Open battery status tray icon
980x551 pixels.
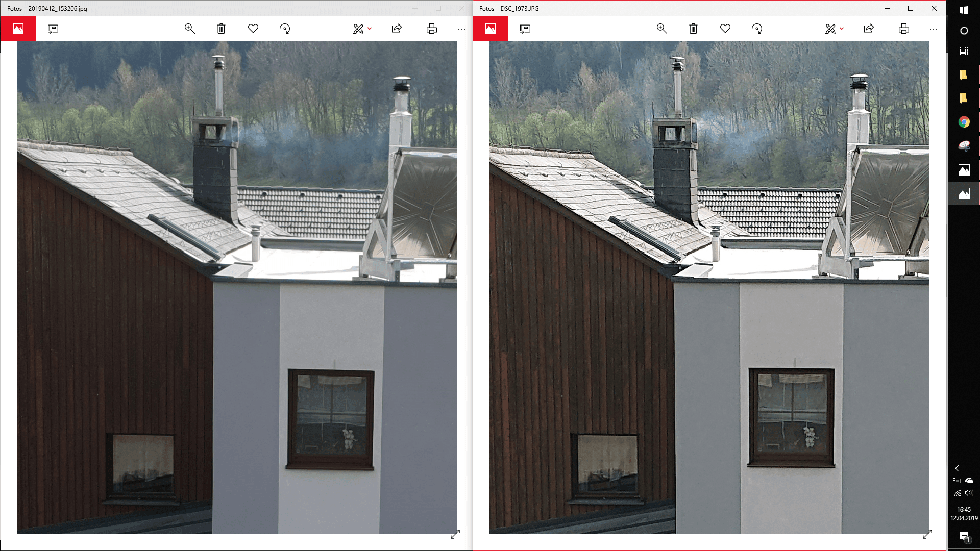957,481
